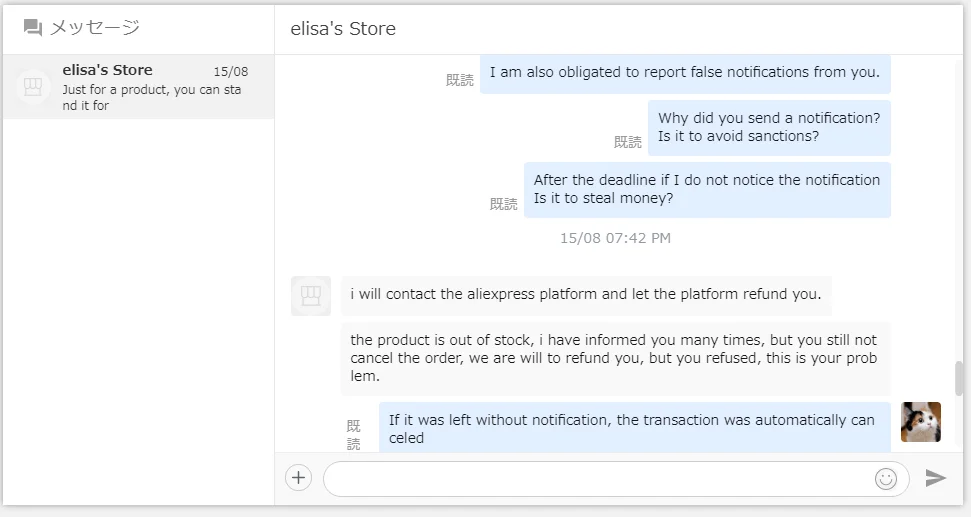Screen dimensions: 971x517
Task: Click the "obligated to report false notifications" message
Action: tap(685, 73)
